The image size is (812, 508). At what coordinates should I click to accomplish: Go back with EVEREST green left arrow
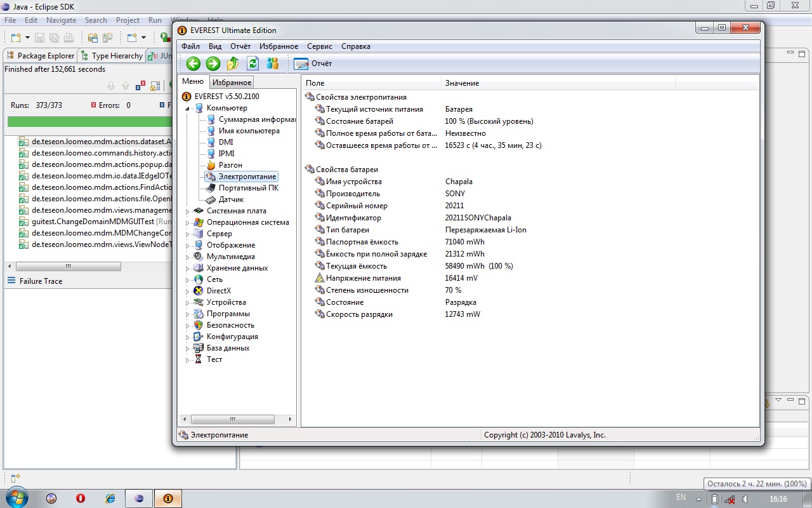[x=193, y=63]
